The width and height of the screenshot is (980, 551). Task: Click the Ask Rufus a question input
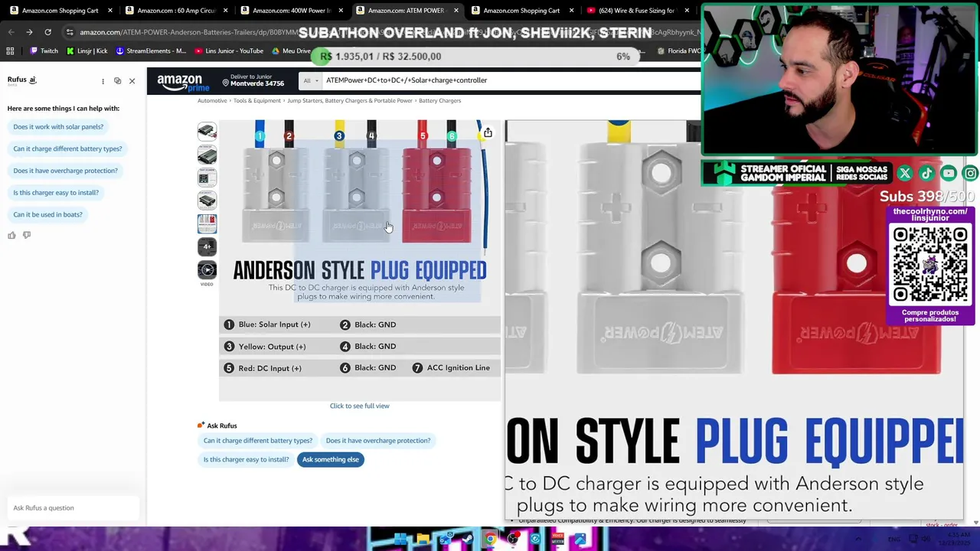point(73,507)
